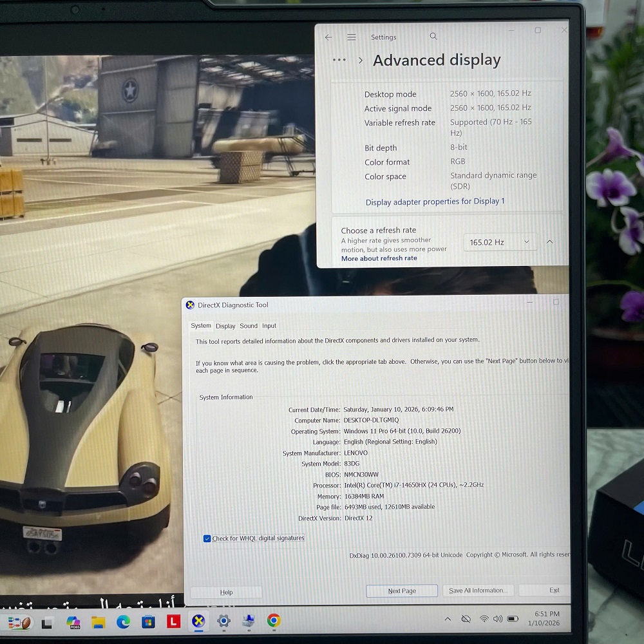
Task: Launch Google Chrome from the taskbar
Action: click(x=274, y=620)
